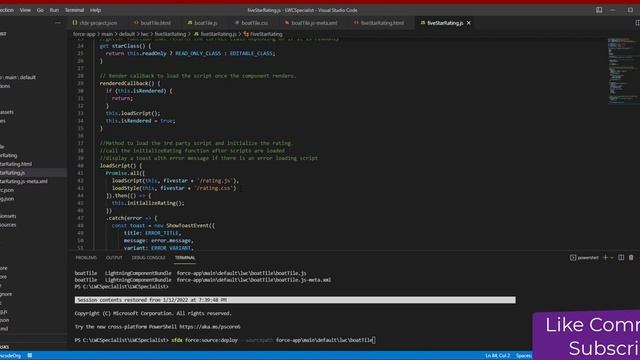Click the 'default' breadcrumb segment
The width and height of the screenshot is (640, 360).
pyautogui.click(x=127, y=34)
